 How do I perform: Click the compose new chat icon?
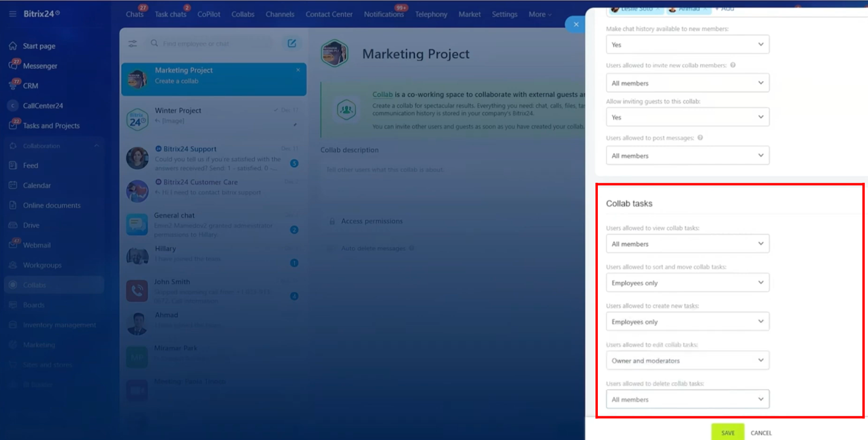click(292, 43)
